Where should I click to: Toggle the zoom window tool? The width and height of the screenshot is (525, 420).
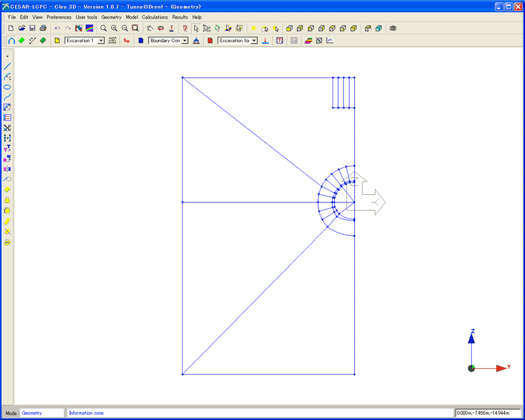pyautogui.click(x=135, y=28)
